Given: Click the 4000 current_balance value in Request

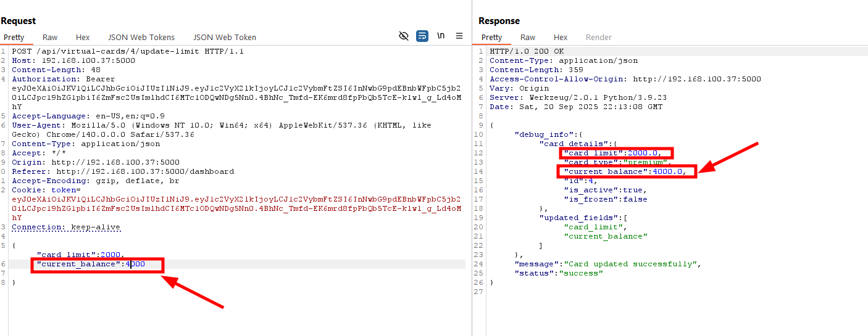Looking at the screenshot, I should coord(135,264).
